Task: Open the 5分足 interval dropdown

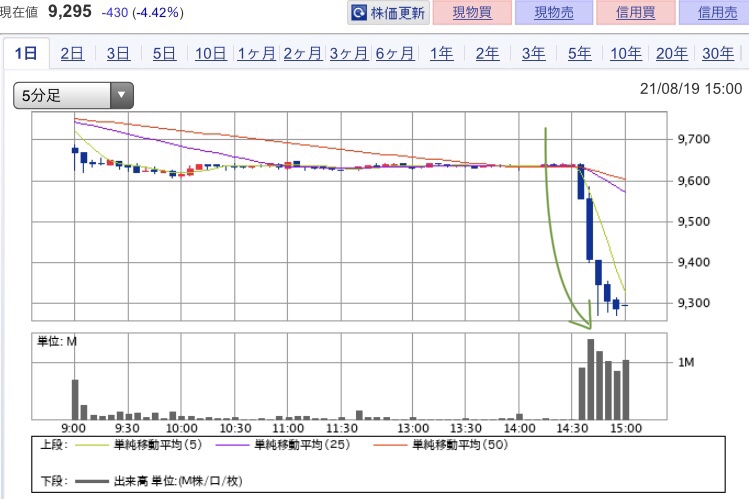Action: 73,95
